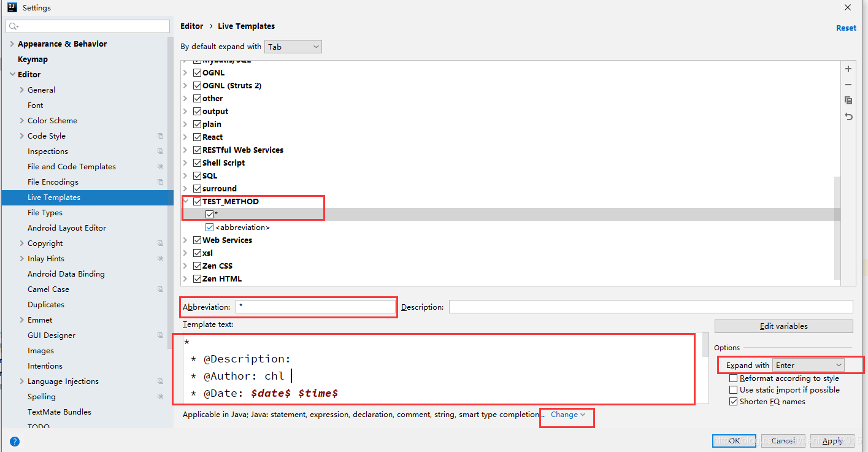Click the GUI Designer project-level icon

pos(160,335)
